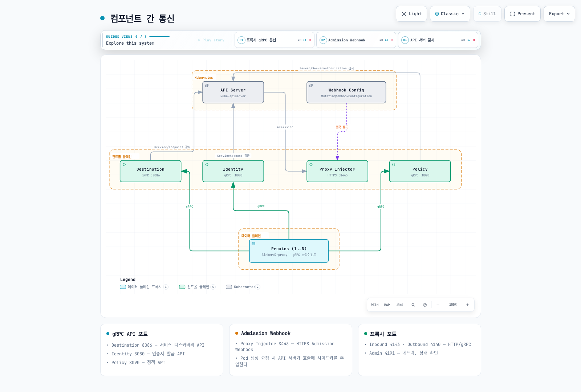Select the API 서버 감시 guided view
This screenshot has width=581, height=392.
click(438, 40)
